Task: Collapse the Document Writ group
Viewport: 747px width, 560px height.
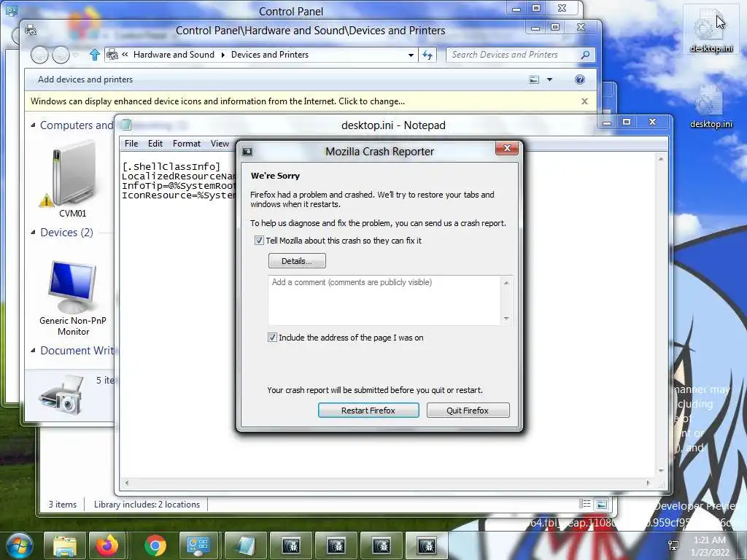Action: pyautogui.click(x=33, y=351)
